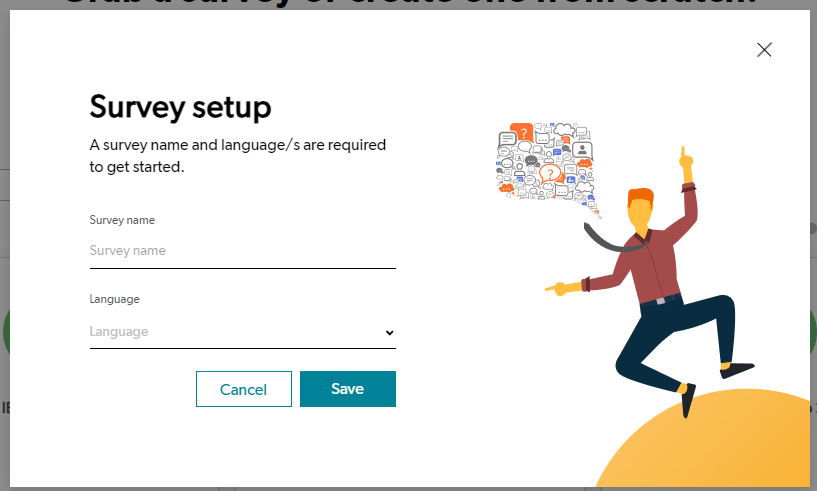Click the "Survey setup" heading

click(x=180, y=106)
